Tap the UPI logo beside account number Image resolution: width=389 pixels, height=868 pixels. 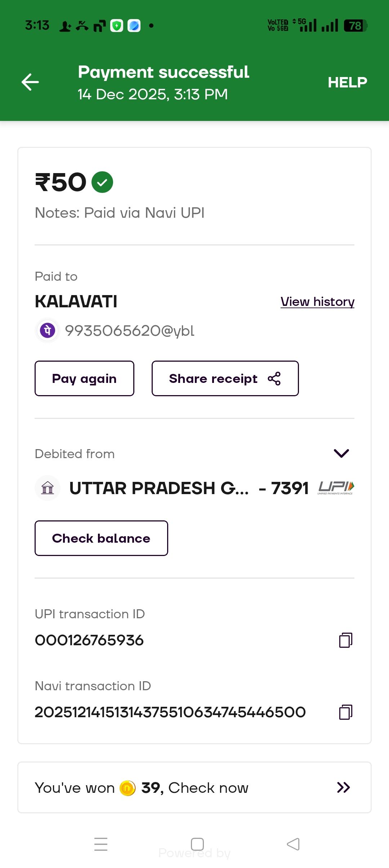[x=336, y=488]
